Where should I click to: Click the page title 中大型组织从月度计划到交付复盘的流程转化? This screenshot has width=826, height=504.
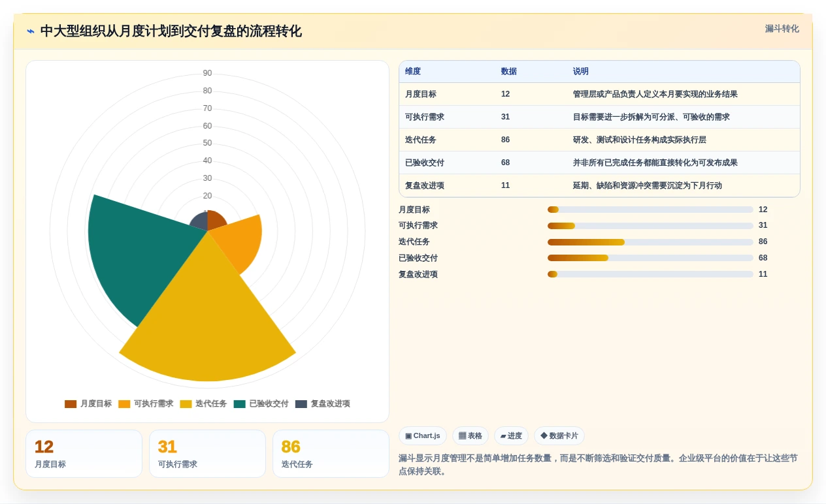(x=171, y=31)
